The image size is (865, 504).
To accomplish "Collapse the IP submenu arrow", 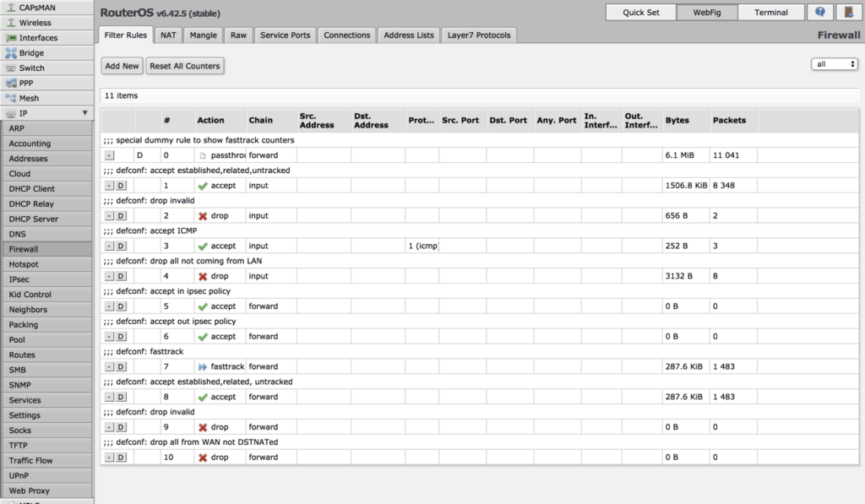I will point(85,113).
